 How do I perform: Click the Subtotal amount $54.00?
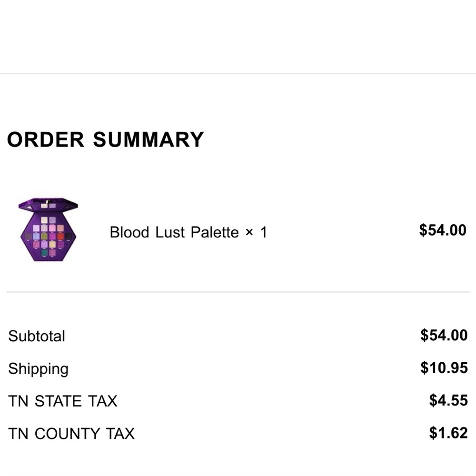point(444,335)
